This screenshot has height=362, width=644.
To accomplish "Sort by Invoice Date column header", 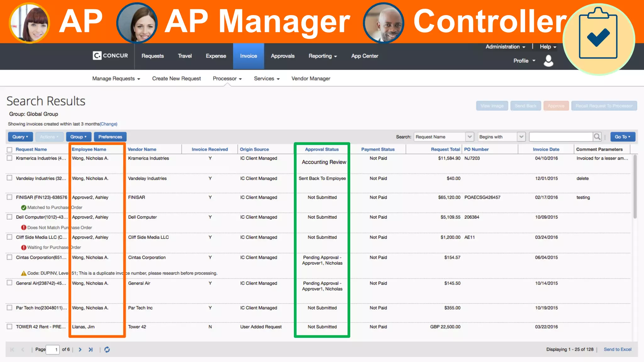I will click(x=546, y=150).
